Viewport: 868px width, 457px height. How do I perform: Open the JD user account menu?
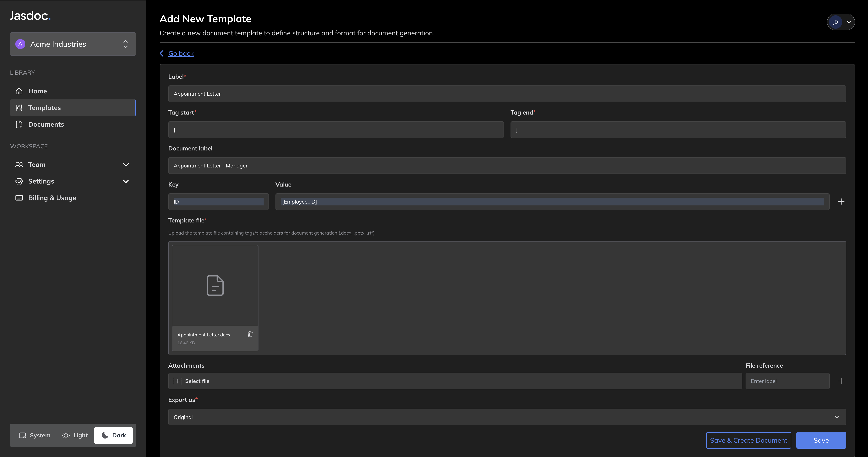click(x=841, y=22)
